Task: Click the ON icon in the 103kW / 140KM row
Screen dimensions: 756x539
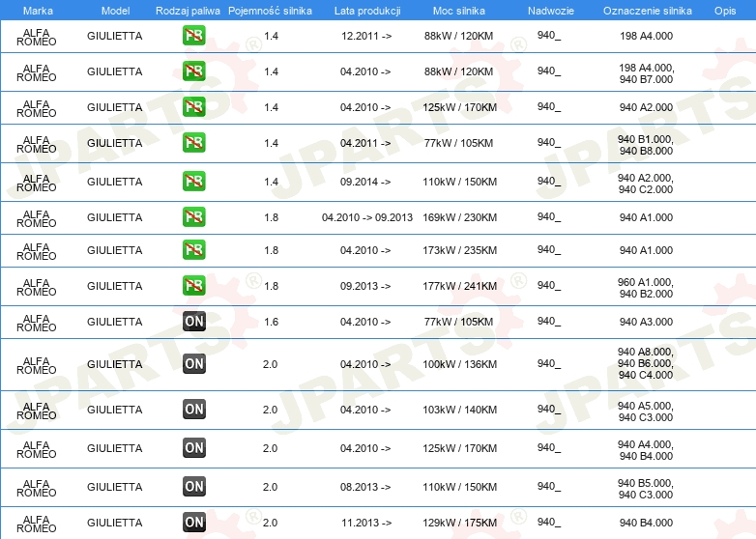Action: click(x=194, y=410)
